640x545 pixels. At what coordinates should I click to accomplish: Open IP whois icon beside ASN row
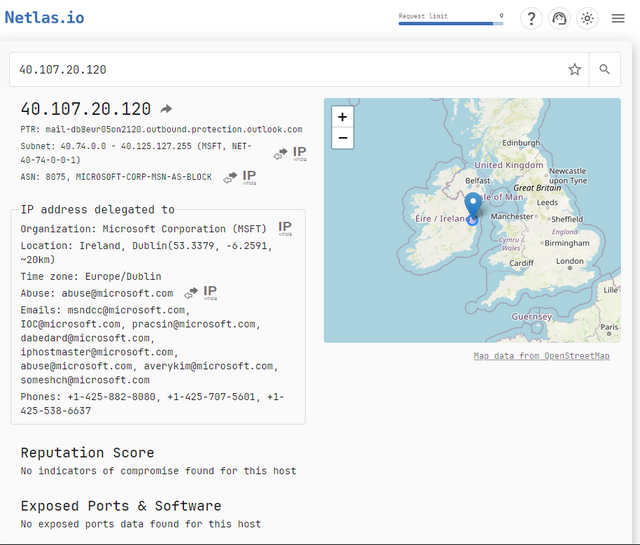click(249, 177)
